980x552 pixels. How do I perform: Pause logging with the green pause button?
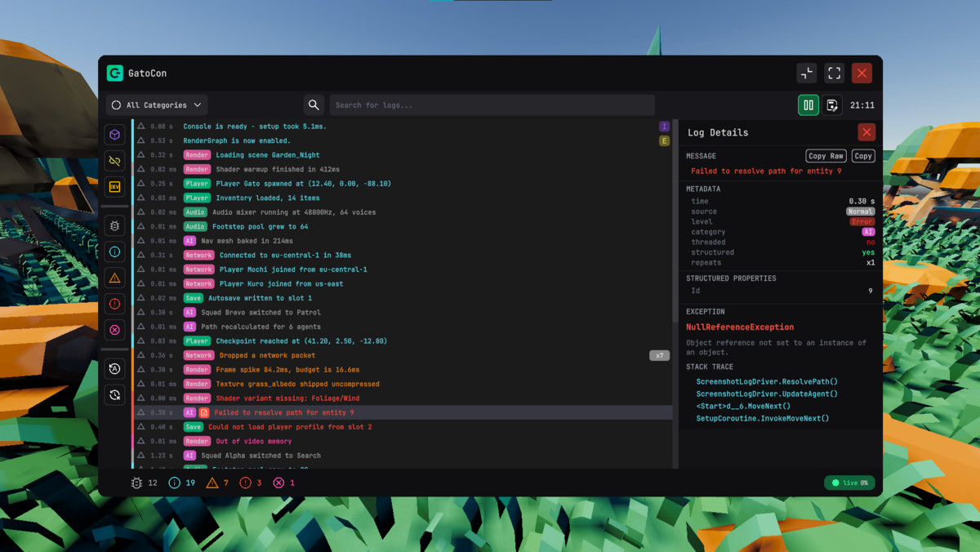[x=808, y=105]
